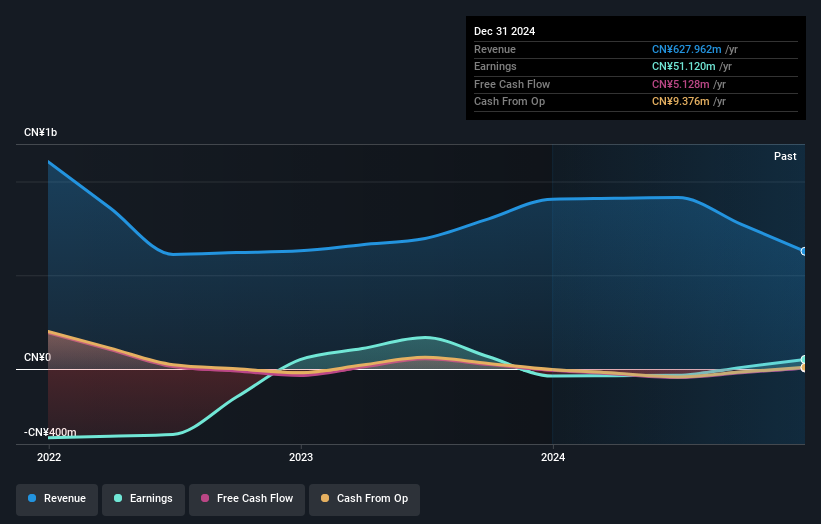Click the Revenue value CN¥627.962m
Image resolution: width=821 pixels, height=524 pixels.
click(686, 49)
